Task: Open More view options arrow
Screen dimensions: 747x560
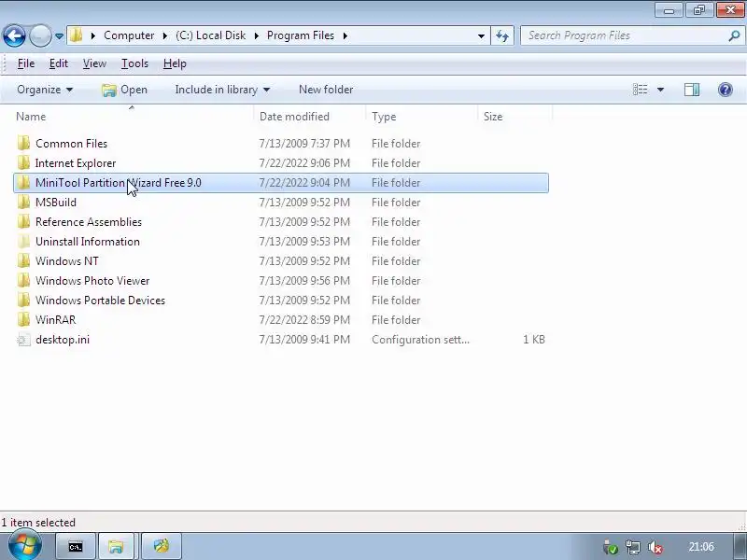Action: (x=660, y=90)
